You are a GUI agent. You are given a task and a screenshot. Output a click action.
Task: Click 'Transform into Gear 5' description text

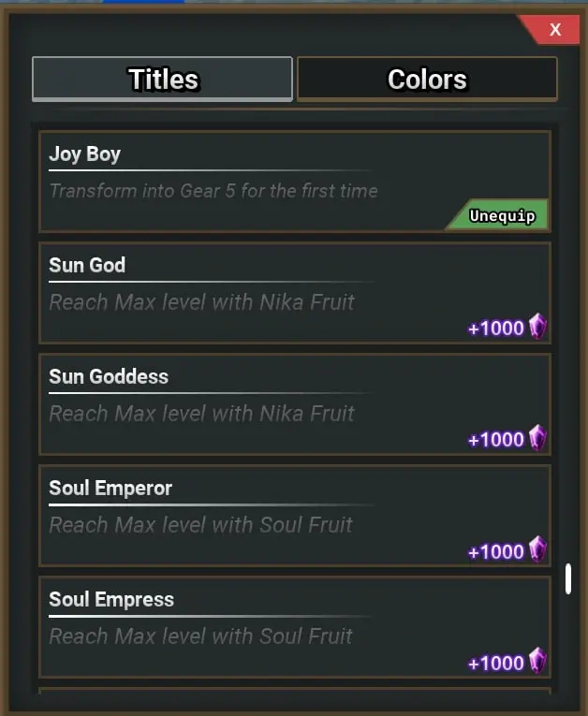click(213, 191)
